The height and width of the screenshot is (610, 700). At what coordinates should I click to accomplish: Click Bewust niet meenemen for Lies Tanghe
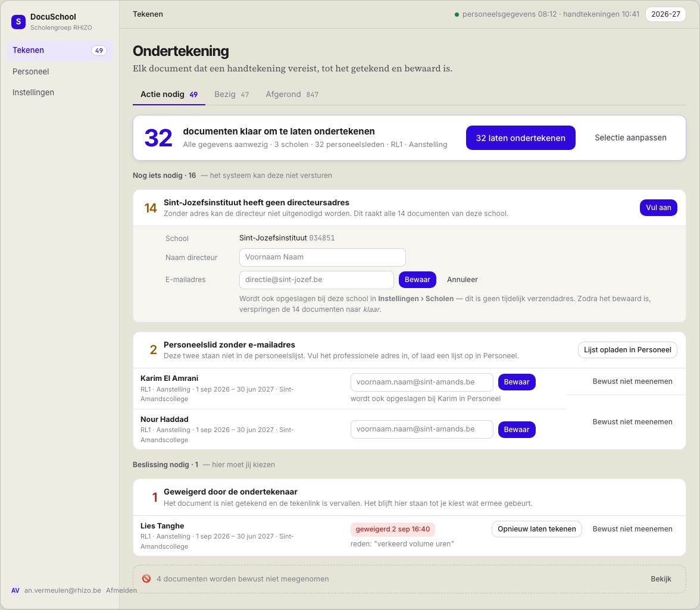pyautogui.click(x=632, y=529)
